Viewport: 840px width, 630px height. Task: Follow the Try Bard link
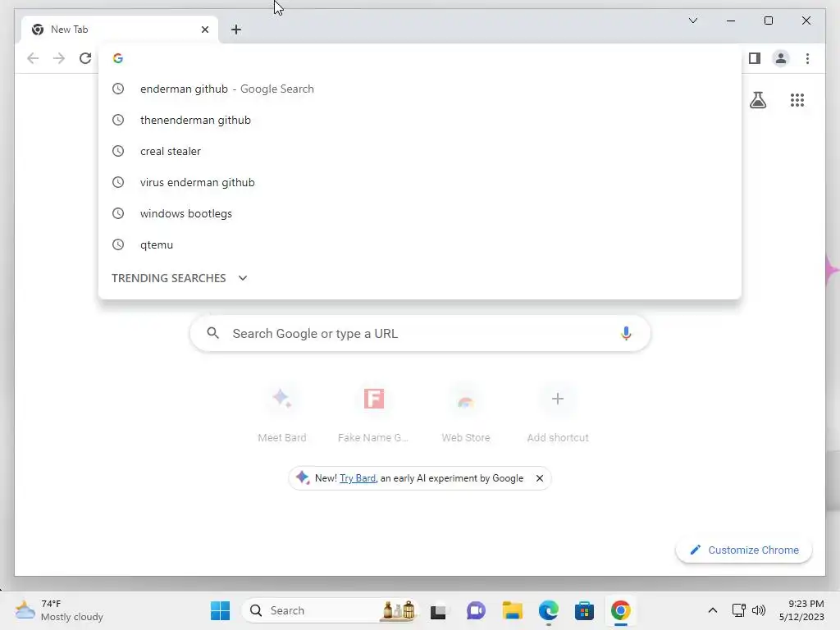(358, 478)
